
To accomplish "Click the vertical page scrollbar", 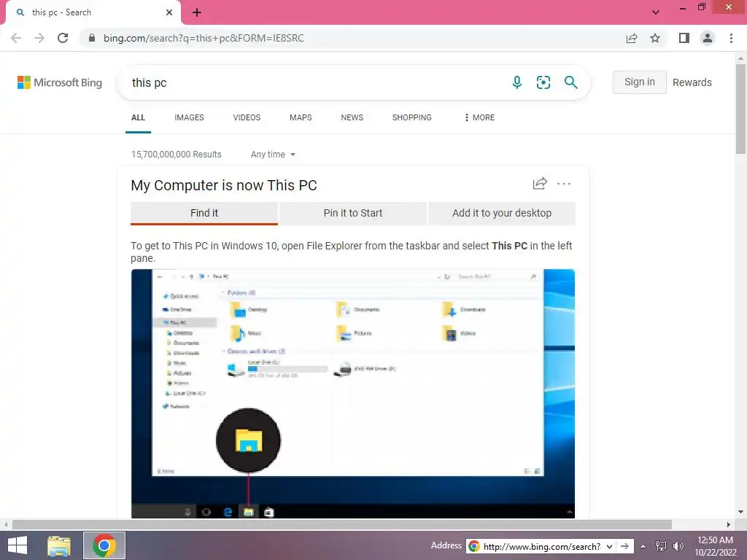I will (740, 109).
